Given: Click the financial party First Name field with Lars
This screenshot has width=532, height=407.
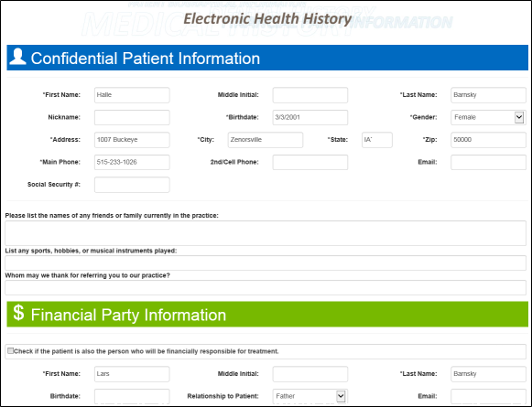Looking at the screenshot, I should 132,374.
